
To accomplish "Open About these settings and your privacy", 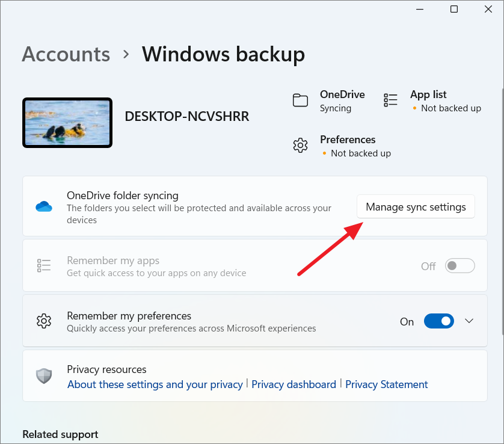I will coord(155,384).
